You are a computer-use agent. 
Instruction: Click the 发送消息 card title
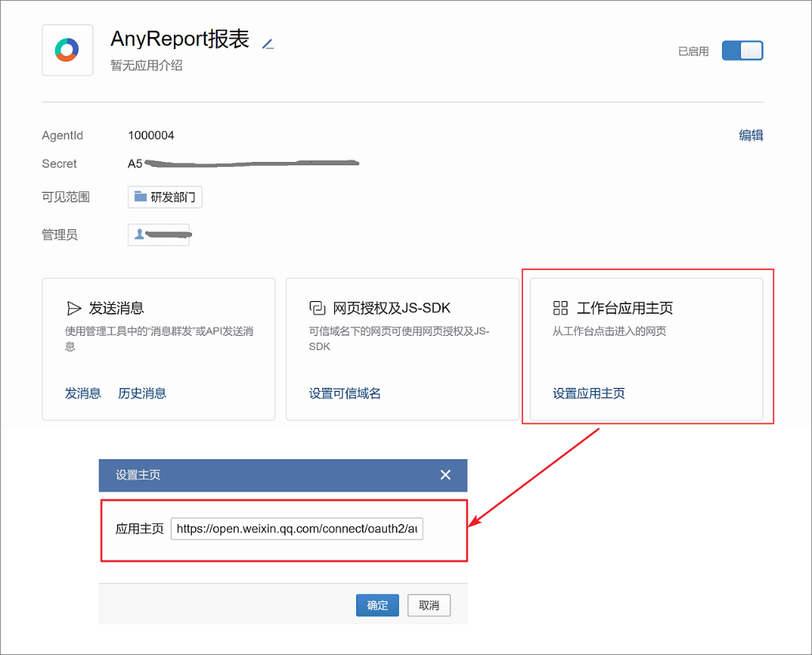coord(116,308)
